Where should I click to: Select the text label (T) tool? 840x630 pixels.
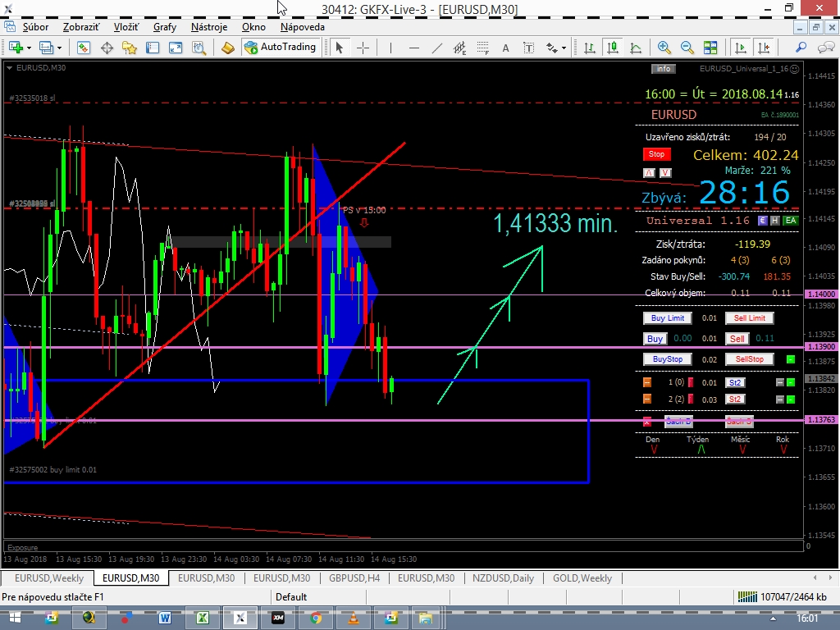[528, 48]
